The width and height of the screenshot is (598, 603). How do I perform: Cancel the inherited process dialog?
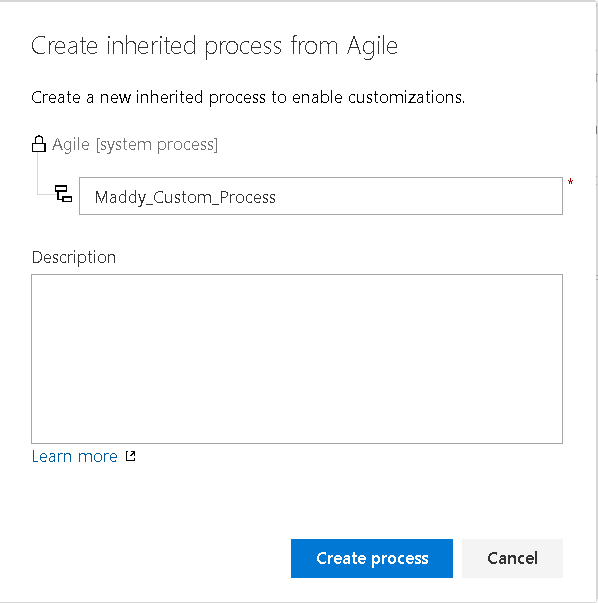(512, 558)
